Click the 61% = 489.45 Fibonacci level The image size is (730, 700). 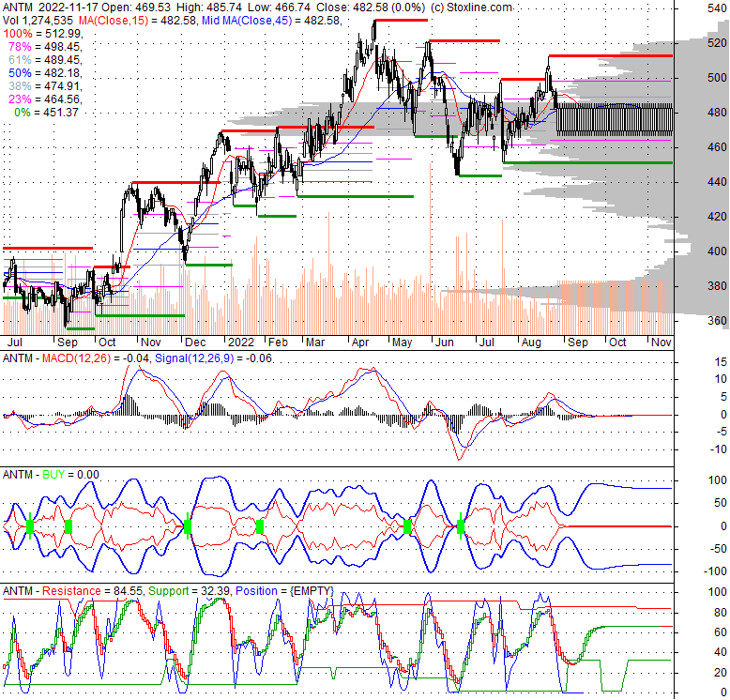[x=45, y=59]
